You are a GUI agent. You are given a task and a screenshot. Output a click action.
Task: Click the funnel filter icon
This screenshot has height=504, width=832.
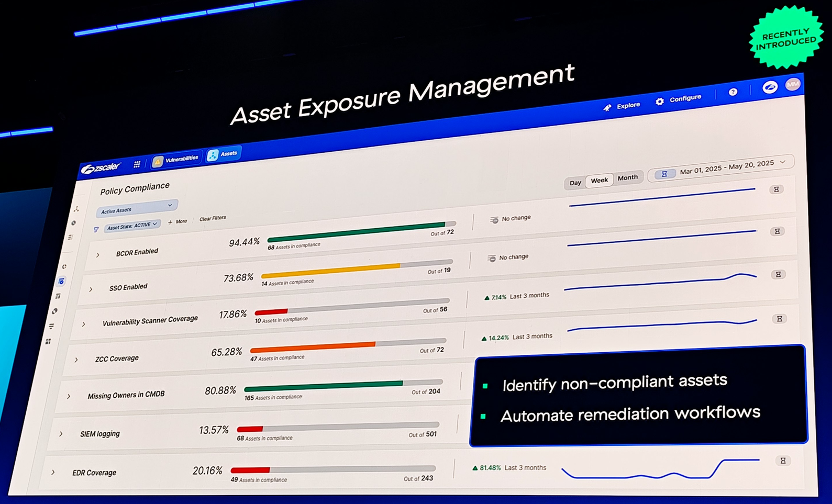(x=96, y=229)
